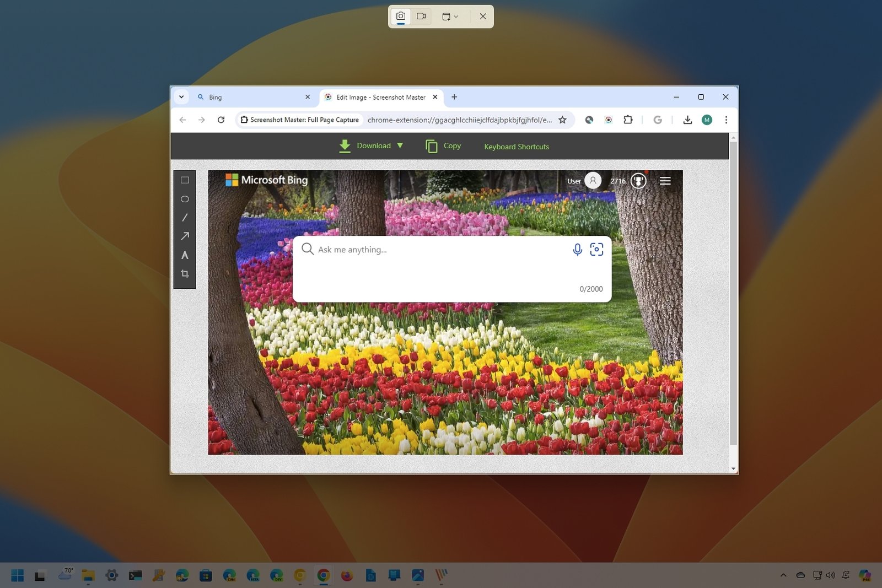Viewport: 882px width, 588px height.
Task: Start voice search with the microphone icon
Action: tap(577, 249)
